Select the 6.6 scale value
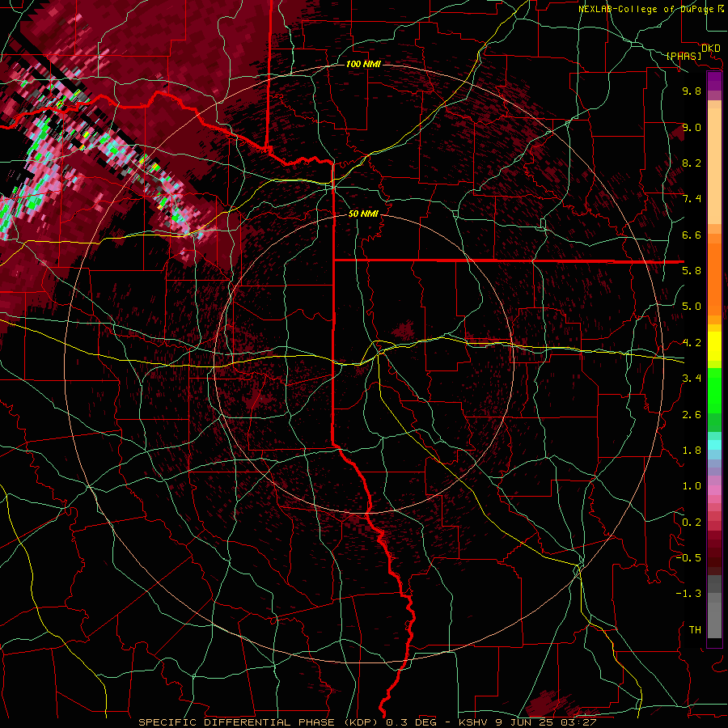The height and width of the screenshot is (728, 728). 692,235
